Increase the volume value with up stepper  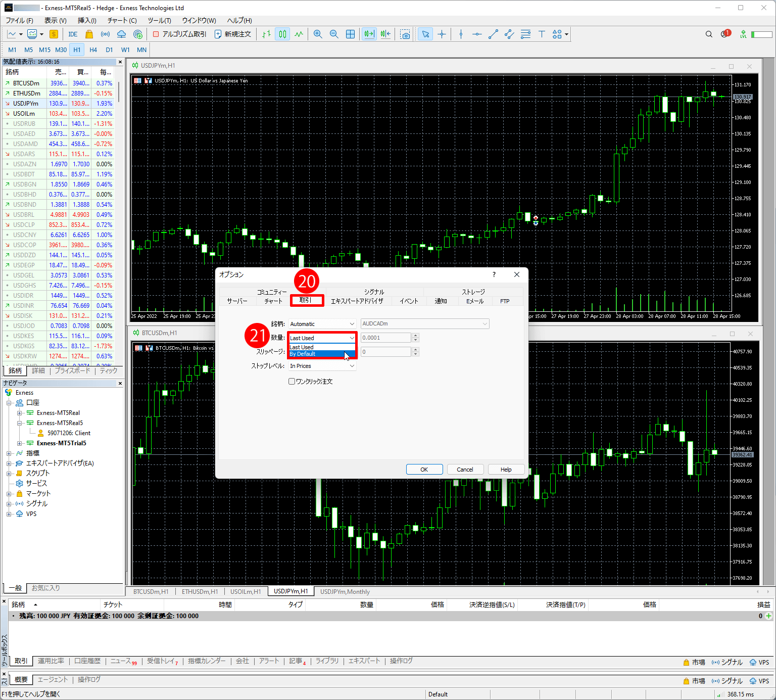tap(416, 336)
